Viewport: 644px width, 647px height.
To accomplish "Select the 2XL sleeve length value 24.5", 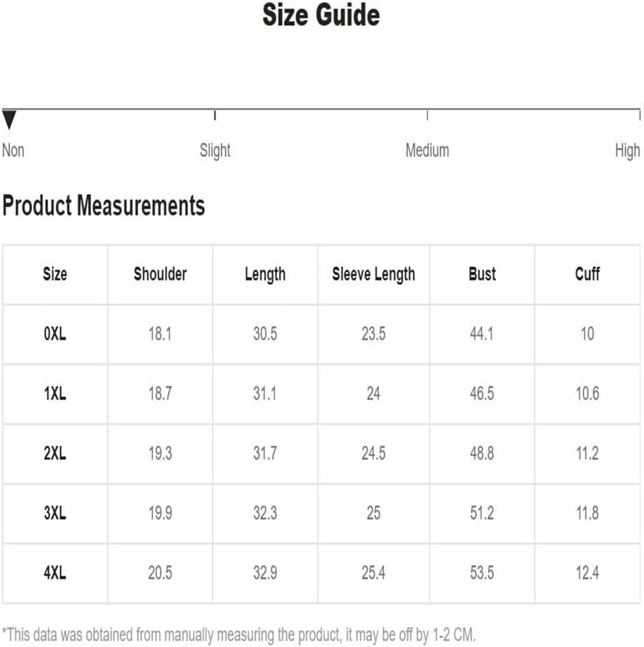I will pyautogui.click(x=373, y=453).
